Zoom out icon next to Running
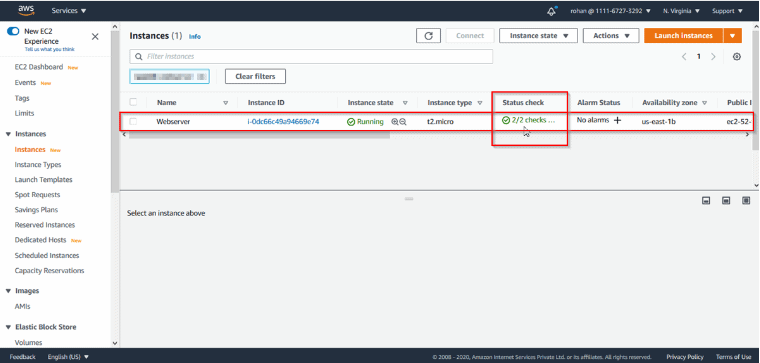Viewport: 760px width, 363px height. click(x=402, y=122)
